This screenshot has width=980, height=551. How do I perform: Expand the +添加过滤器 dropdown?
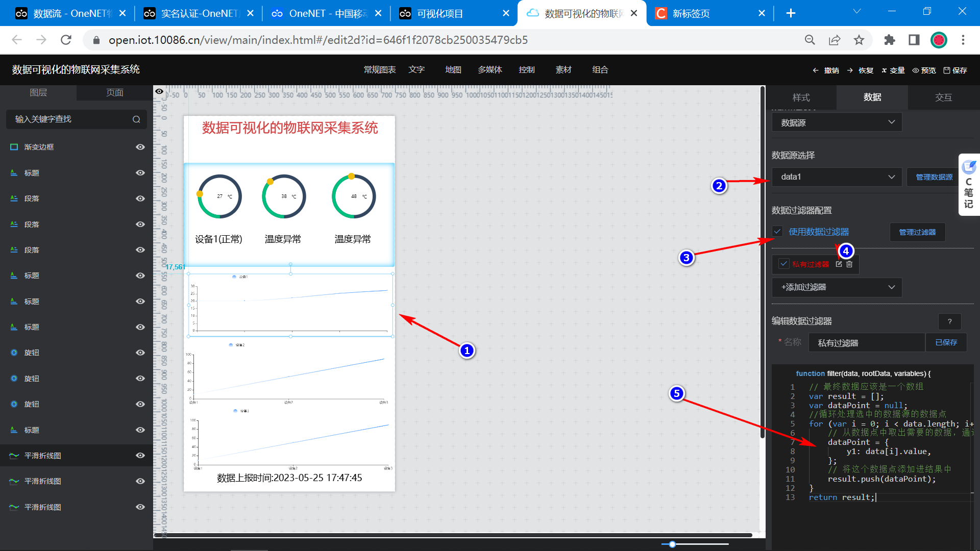point(837,287)
